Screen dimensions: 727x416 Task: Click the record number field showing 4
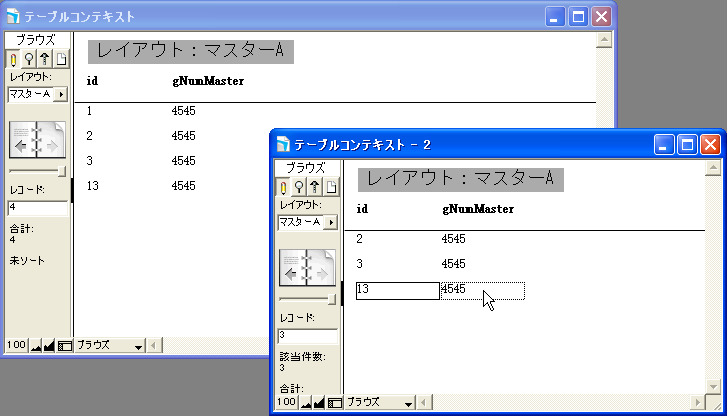pyautogui.click(x=37, y=208)
